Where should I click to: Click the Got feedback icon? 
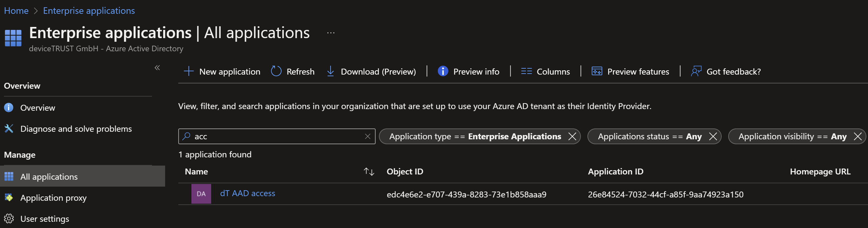[x=696, y=71]
